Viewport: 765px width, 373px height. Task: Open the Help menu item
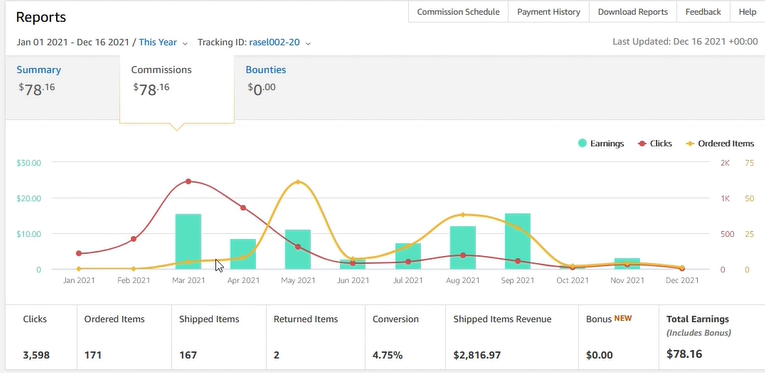(x=747, y=12)
